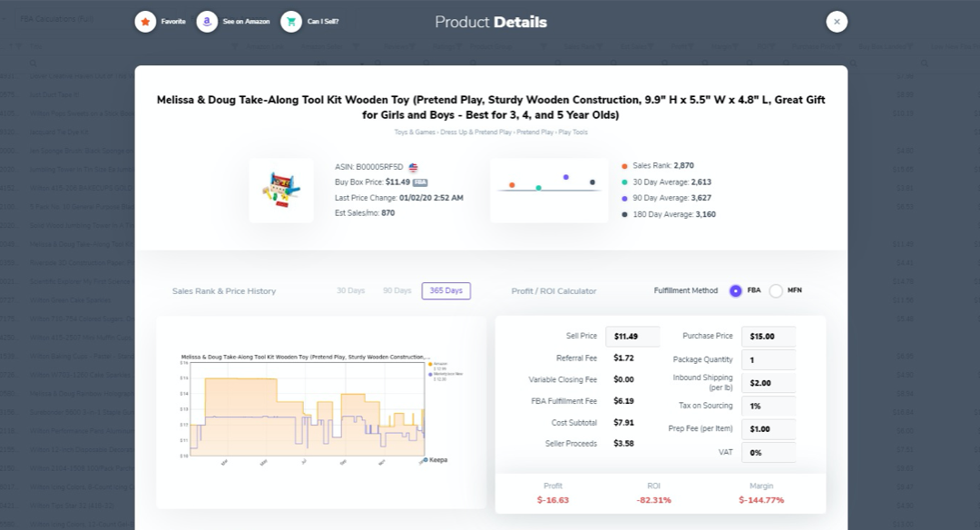Click the product thumbnail image
The height and width of the screenshot is (530, 980).
tap(280, 191)
